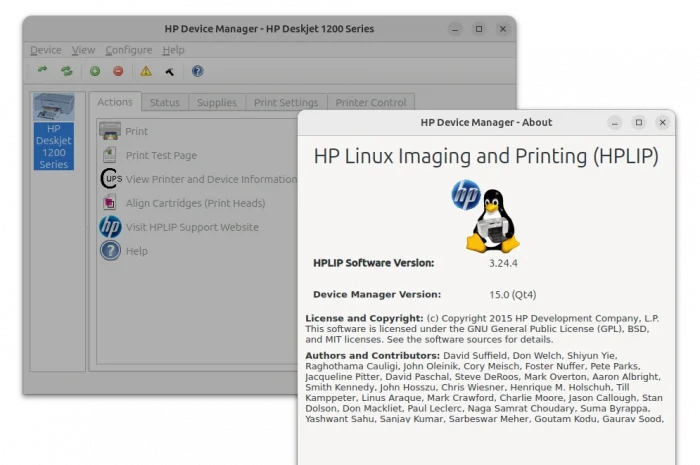Viewport: 700px width, 465px height.
Task: Click the hammer tool toolbar icon
Action: pos(170,71)
